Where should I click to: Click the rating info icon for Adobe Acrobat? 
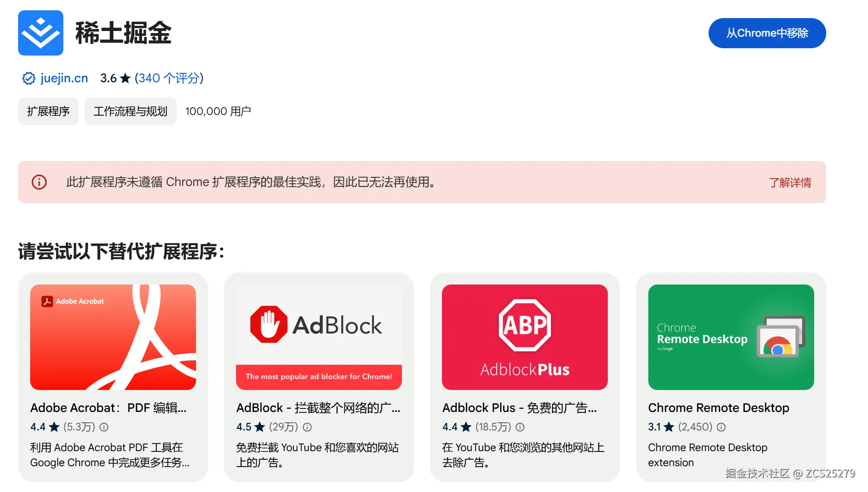104,427
